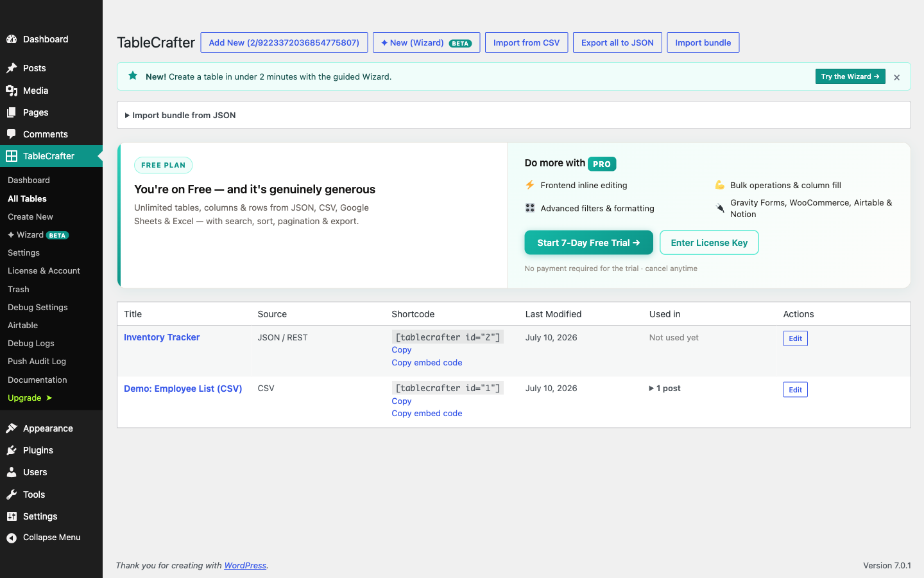The height and width of the screenshot is (578, 924).
Task: Click the Media library icon
Action: 12,91
